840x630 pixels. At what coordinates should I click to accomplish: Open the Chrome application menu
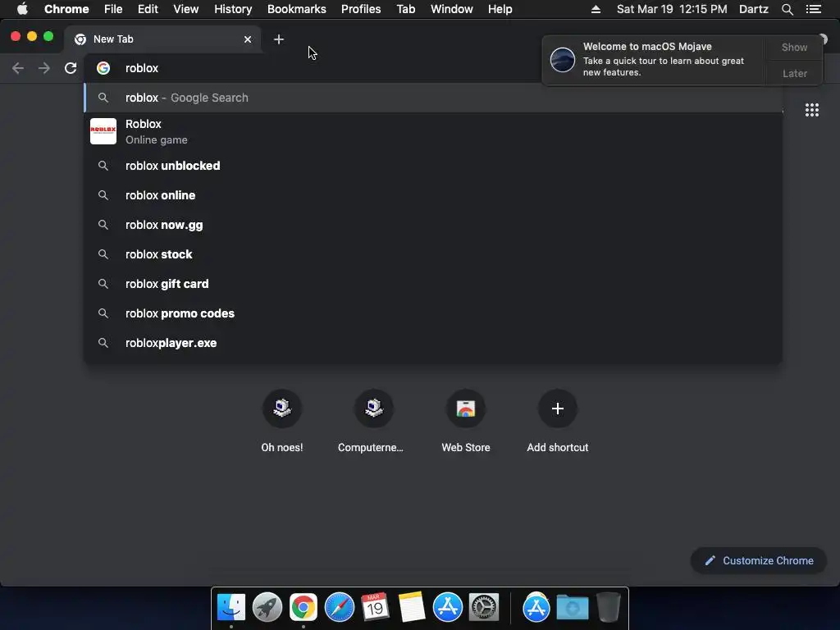66,9
